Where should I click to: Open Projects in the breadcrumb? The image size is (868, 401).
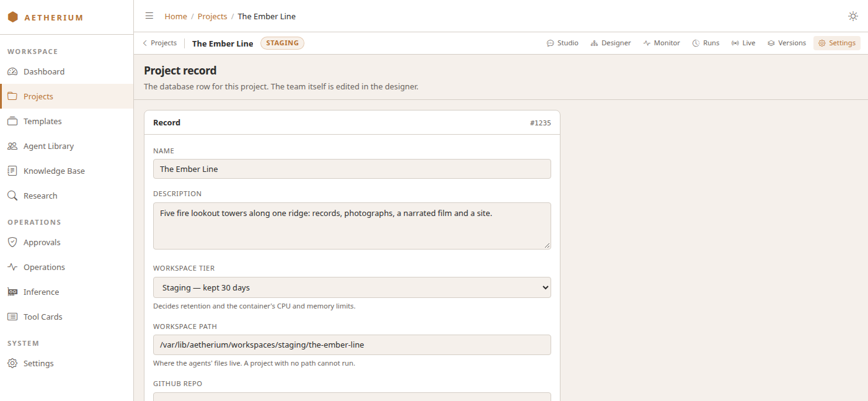click(x=212, y=16)
